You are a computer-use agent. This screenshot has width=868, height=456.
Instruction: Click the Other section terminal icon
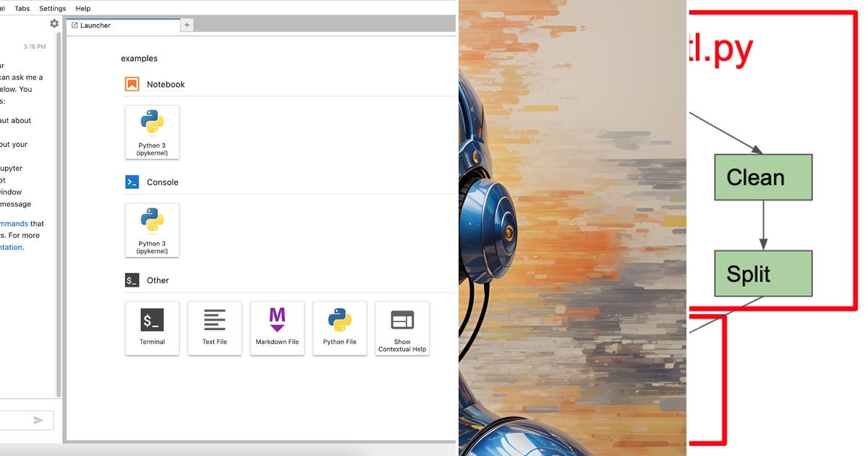click(x=132, y=280)
